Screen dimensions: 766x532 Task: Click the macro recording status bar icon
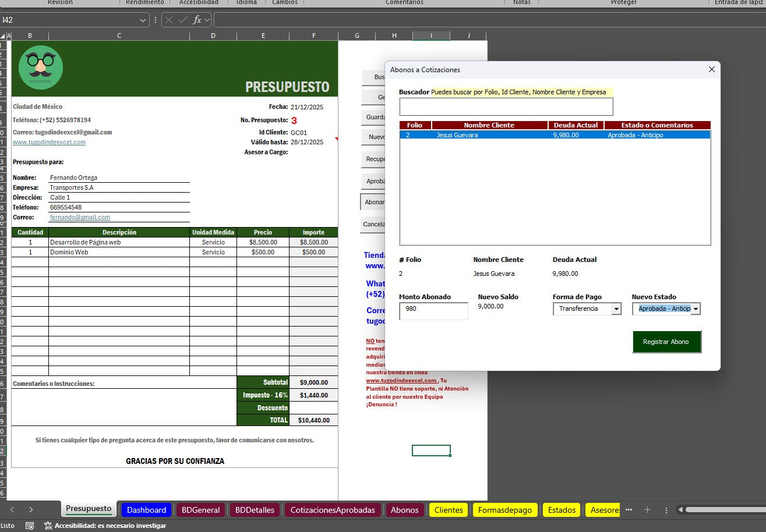point(30,526)
